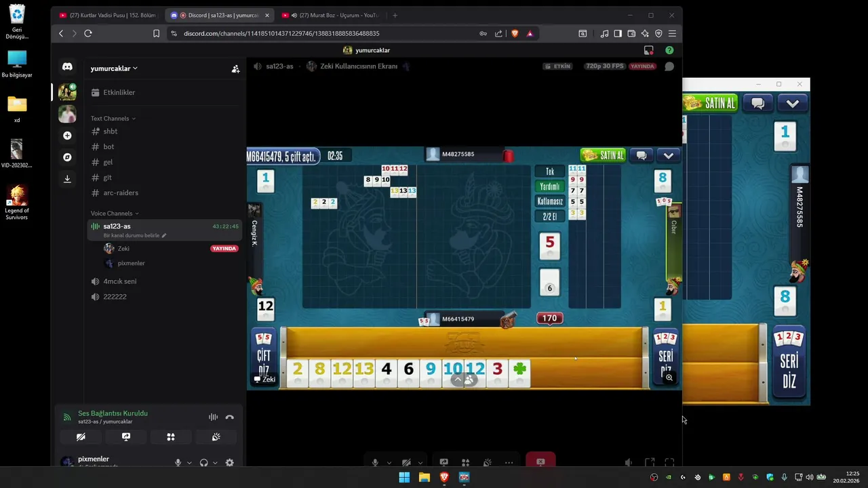Mute microphone in user panel

click(178, 462)
